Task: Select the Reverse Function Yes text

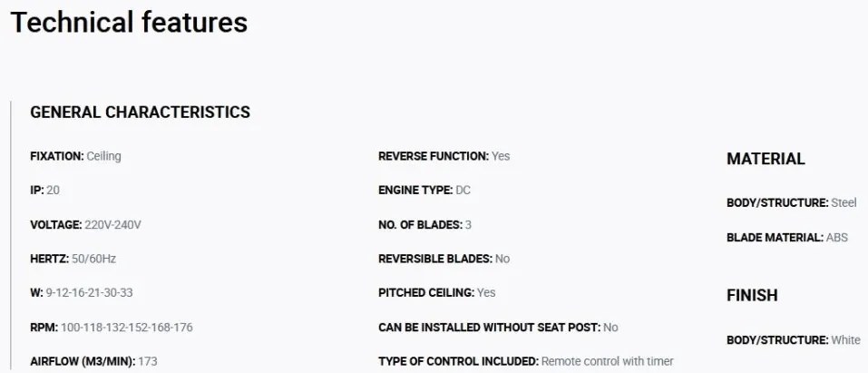Action: click(444, 156)
